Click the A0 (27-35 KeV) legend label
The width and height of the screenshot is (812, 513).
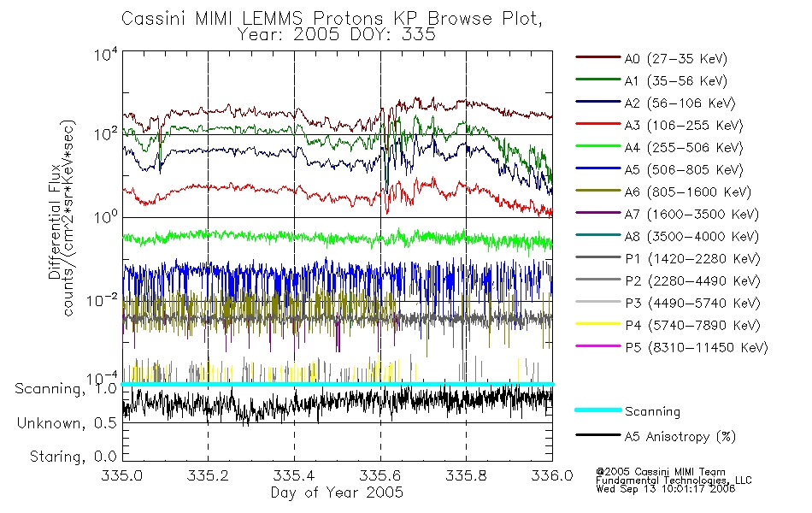tap(675, 59)
